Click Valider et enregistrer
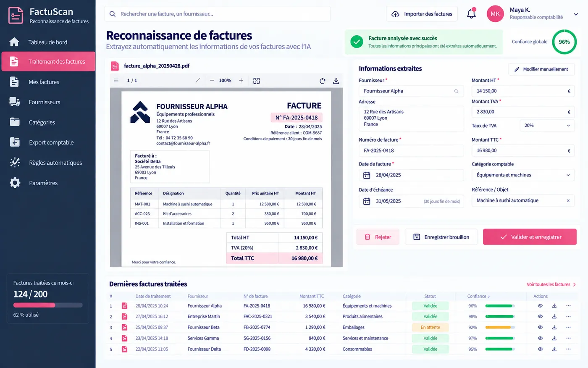 pos(530,237)
